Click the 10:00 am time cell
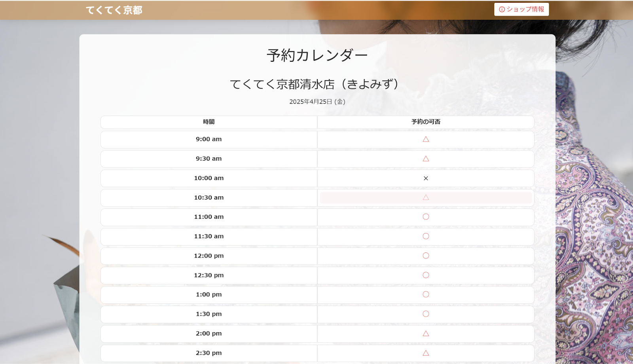The height and width of the screenshot is (364, 633). point(209,178)
